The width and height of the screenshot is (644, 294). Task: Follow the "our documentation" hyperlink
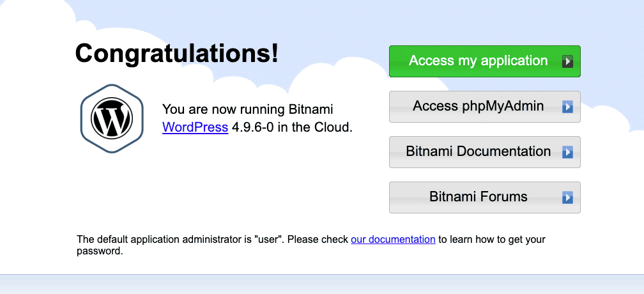click(393, 240)
